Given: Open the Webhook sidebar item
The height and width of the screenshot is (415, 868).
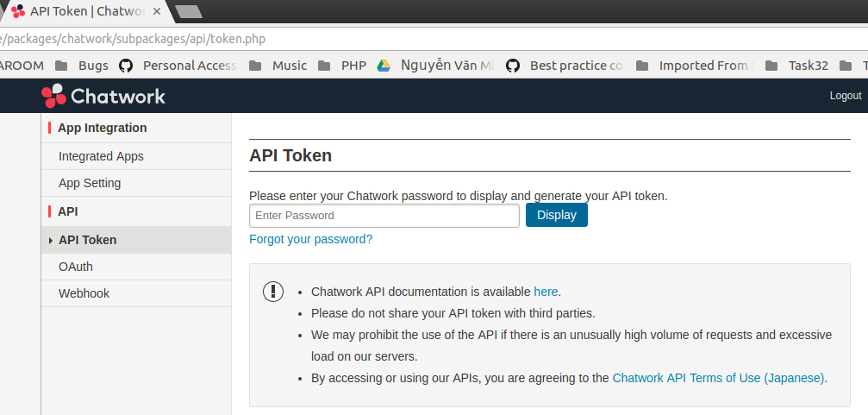Looking at the screenshot, I should click(84, 293).
